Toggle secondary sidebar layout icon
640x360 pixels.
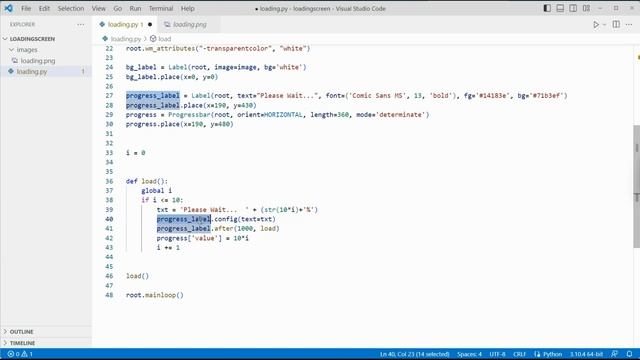573,8
